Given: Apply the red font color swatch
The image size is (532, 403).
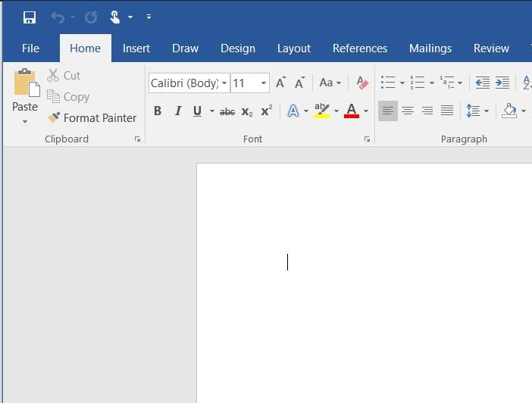Looking at the screenshot, I should (351, 111).
